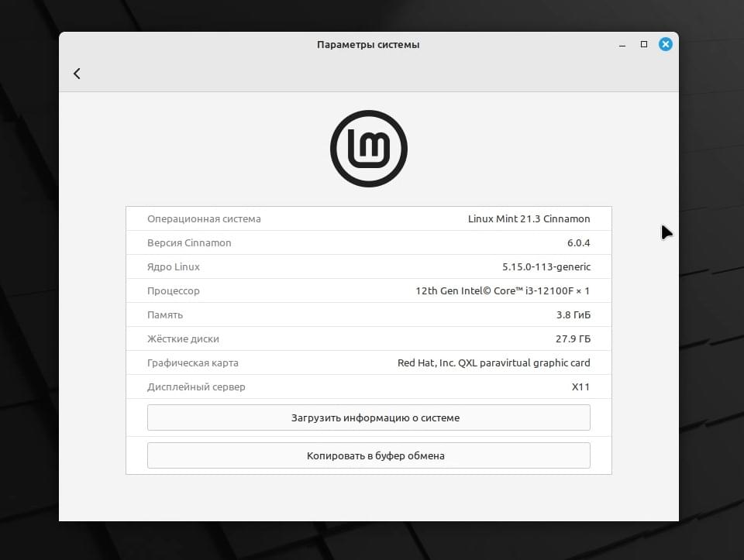Click the value Linux Mint 21.3 Cinnamon
The width and height of the screenshot is (744, 560).
(529, 219)
